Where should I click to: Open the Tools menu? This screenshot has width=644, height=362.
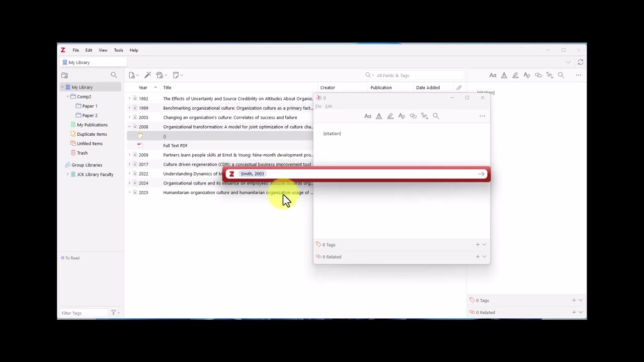pyautogui.click(x=118, y=50)
